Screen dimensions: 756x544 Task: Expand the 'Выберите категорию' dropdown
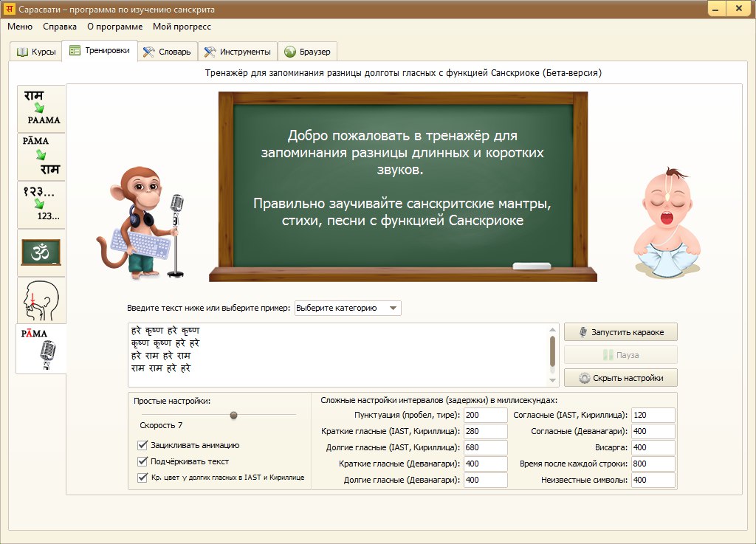(x=348, y=308)
